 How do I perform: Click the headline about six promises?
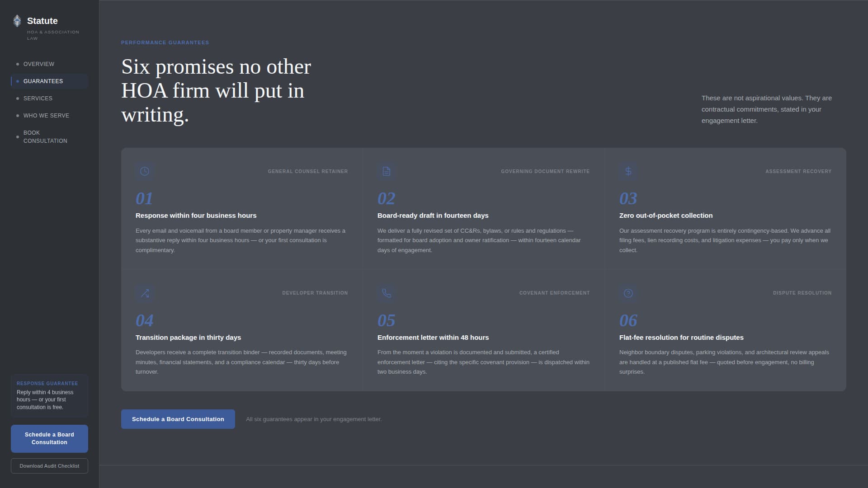coord(216,90)
